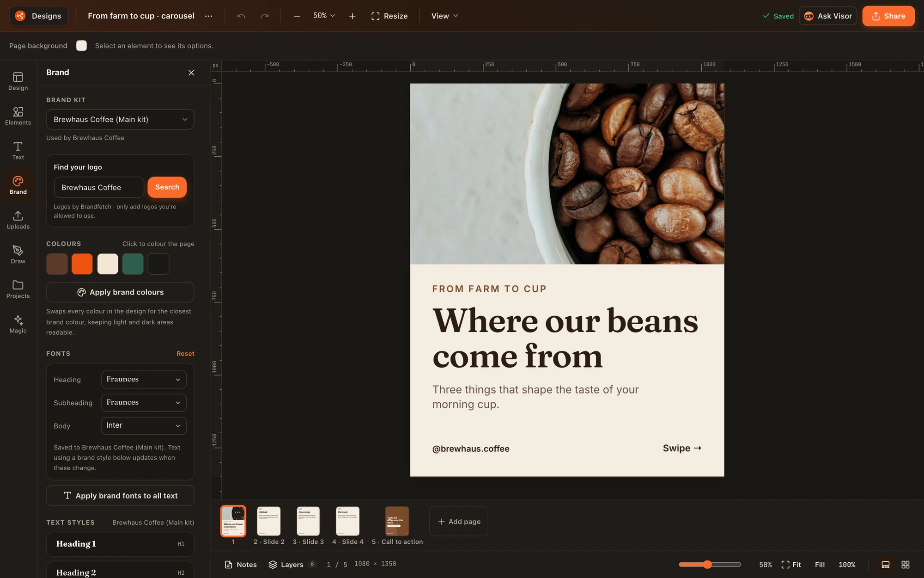Open the Magic tools panel
Viewport: 924px width, 578px height.
18,324
